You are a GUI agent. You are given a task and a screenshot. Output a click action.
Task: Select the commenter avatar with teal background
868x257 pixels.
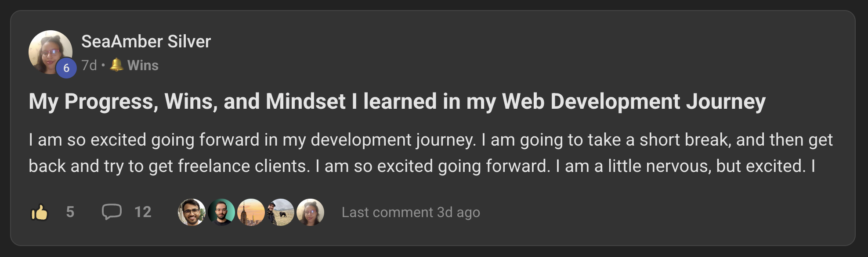coord(221,212)
